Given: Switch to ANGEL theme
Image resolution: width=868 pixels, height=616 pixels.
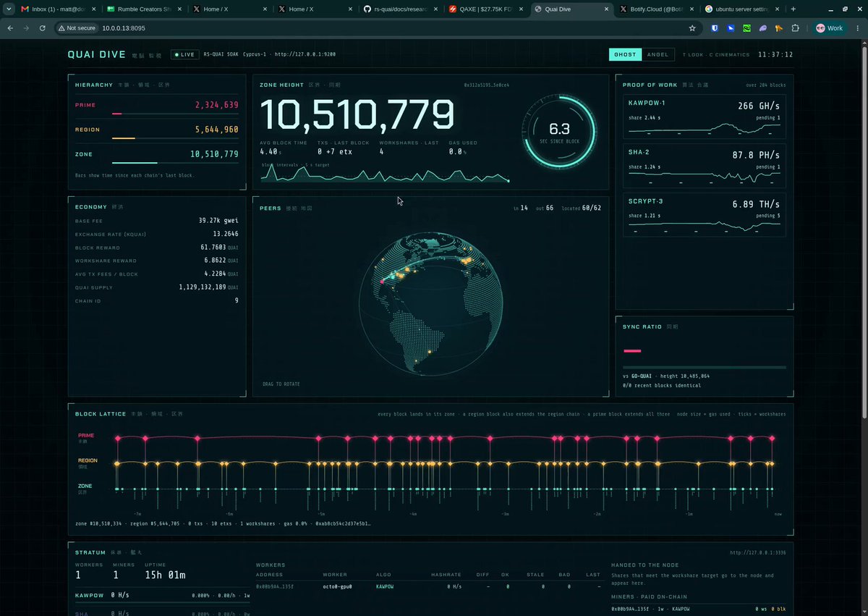Looking at the screenshot, I should tap(658, 54).
